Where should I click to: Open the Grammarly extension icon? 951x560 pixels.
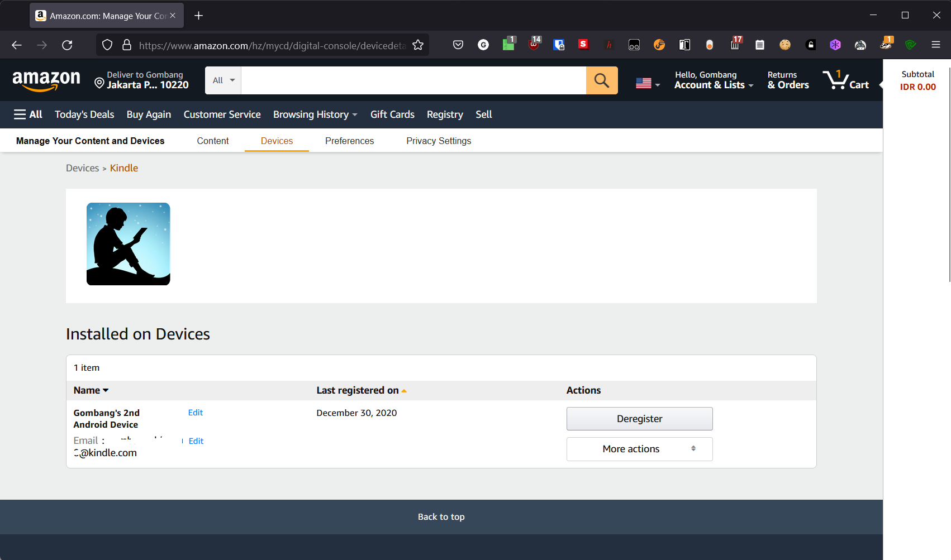(x=483, y=45)
